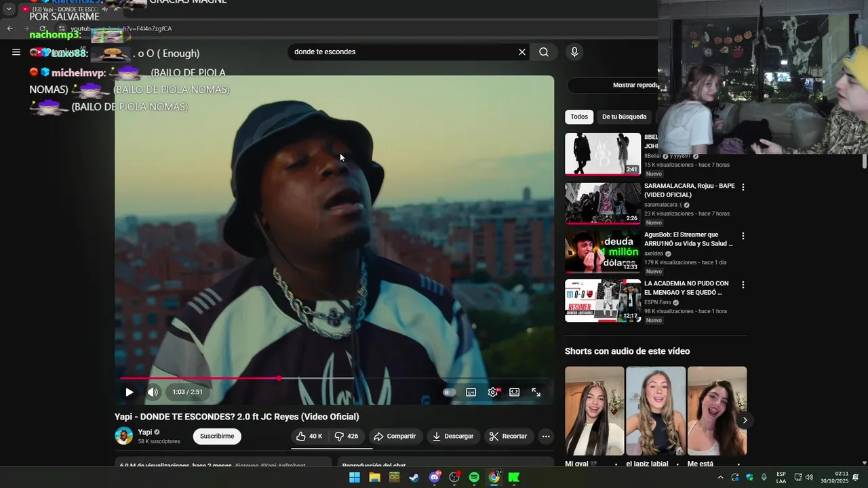Open the YouTube hamburger guide menu
Viewport: 868px width, 488px height.
16,52
